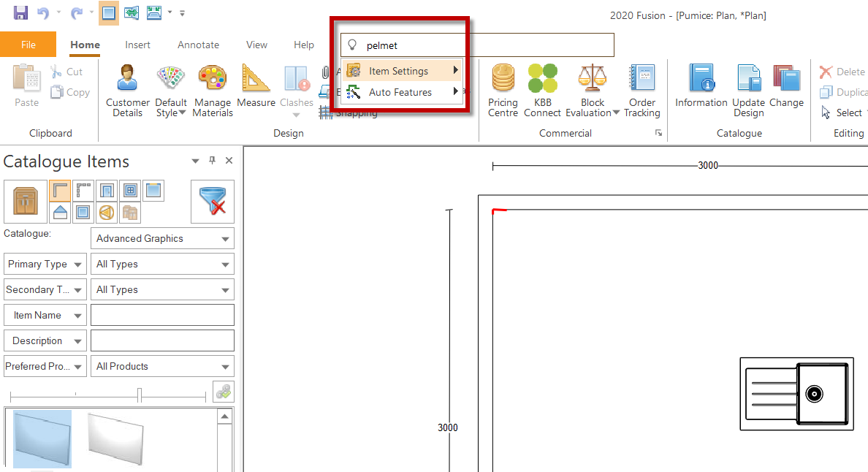Open the Description field selector dropdown
The width and height of the screenshot is (868, 472).
tap(45, 340)
